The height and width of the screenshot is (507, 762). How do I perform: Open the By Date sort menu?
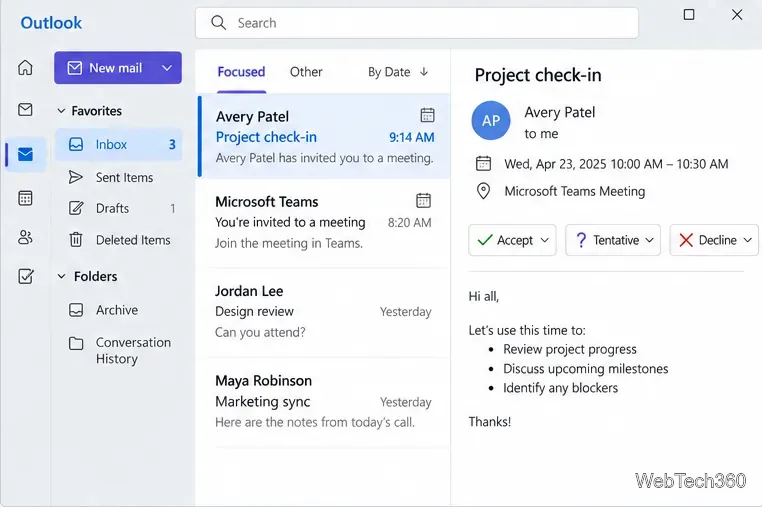tap(389, 72)
